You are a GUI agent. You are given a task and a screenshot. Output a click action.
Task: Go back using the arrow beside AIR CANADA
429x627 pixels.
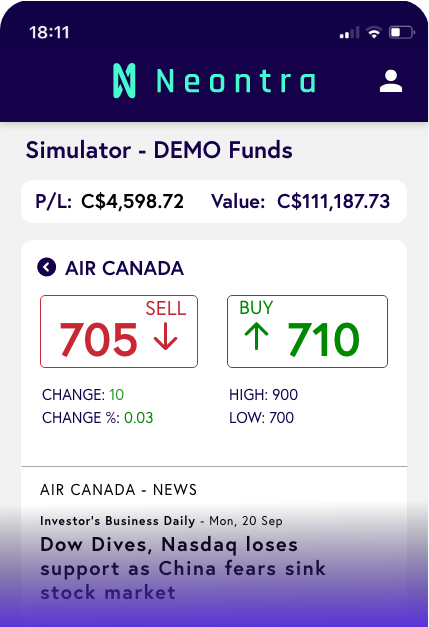46,267
